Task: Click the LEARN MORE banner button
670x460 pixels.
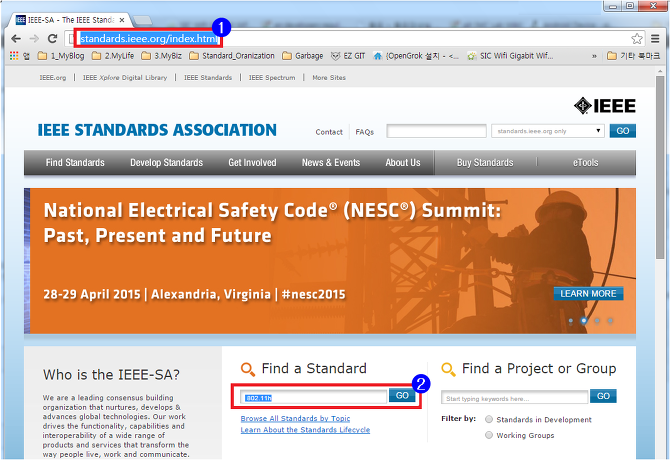Action: (x=588, y=294)
